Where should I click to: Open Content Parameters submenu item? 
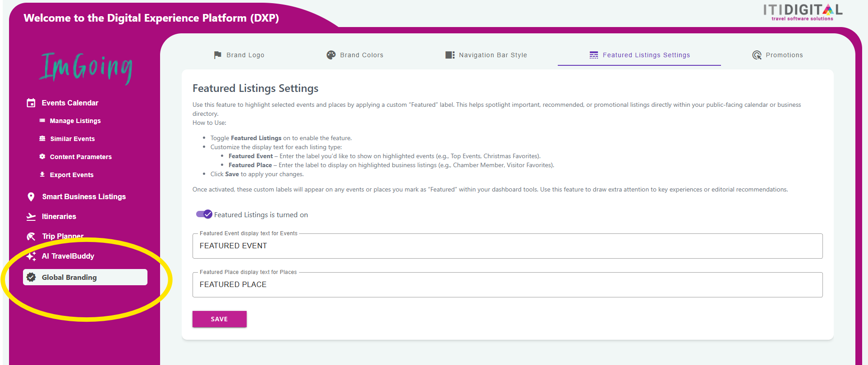81,157
